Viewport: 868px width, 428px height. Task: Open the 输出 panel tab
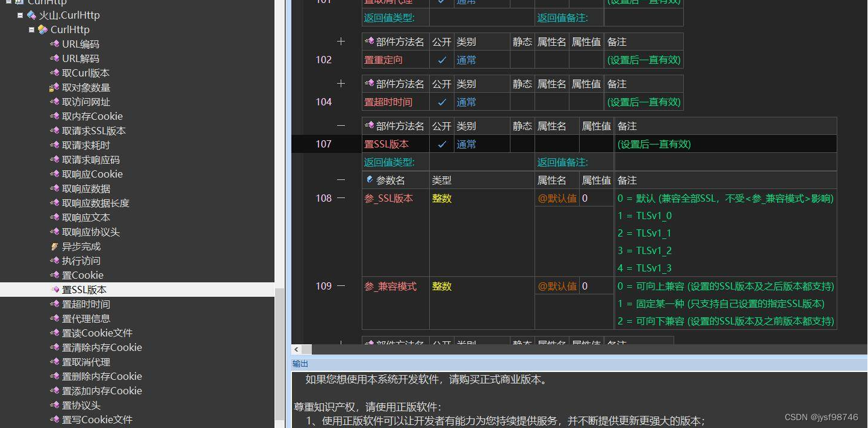300,364
